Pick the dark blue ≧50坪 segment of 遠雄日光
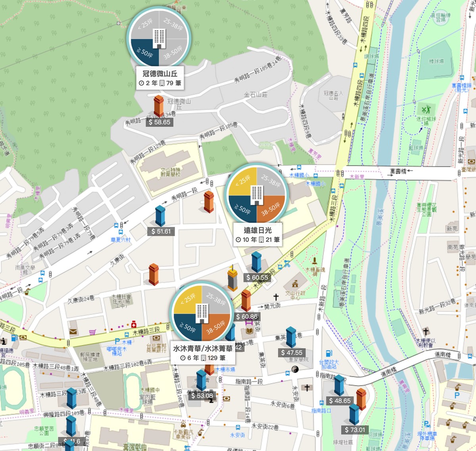Viewport: 476px width, 451px height. tap(242, 209)
